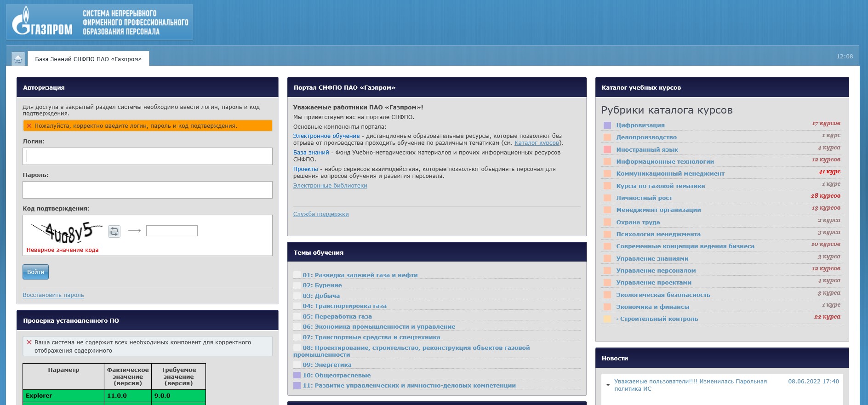868x405 pixels.
Task: Open Строительный контроль category
Action: (659, 319)
